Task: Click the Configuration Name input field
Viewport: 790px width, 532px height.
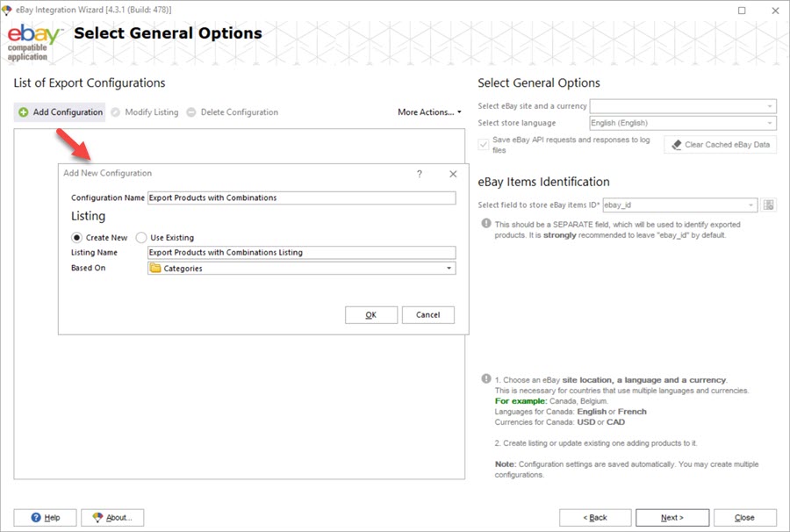Action: (x=302, y=198)
